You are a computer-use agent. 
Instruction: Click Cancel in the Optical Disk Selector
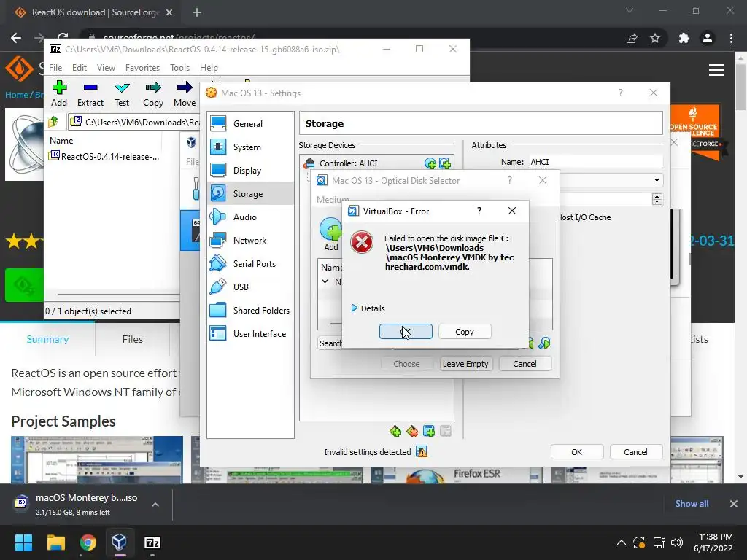pos(525,364)
